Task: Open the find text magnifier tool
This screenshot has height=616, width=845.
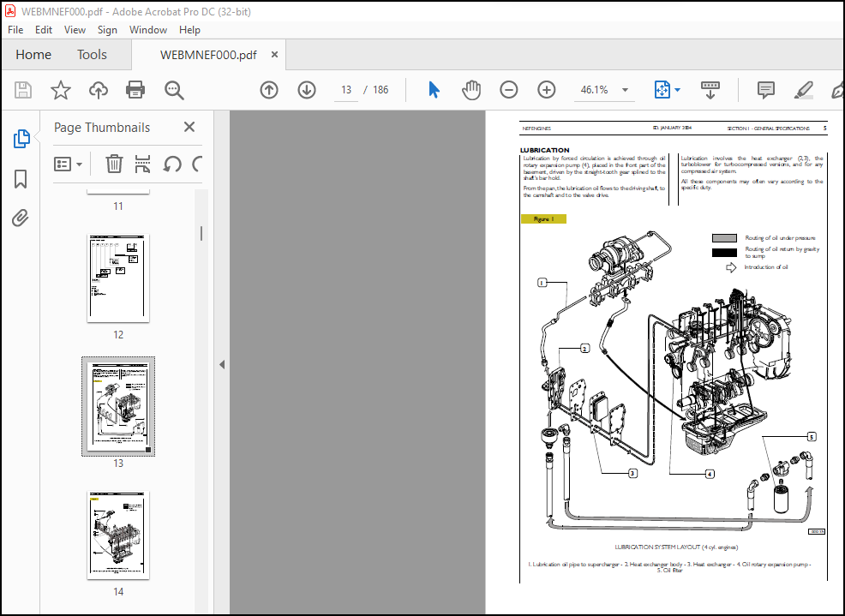Action: pyautogui.click(x=173, y=90)
